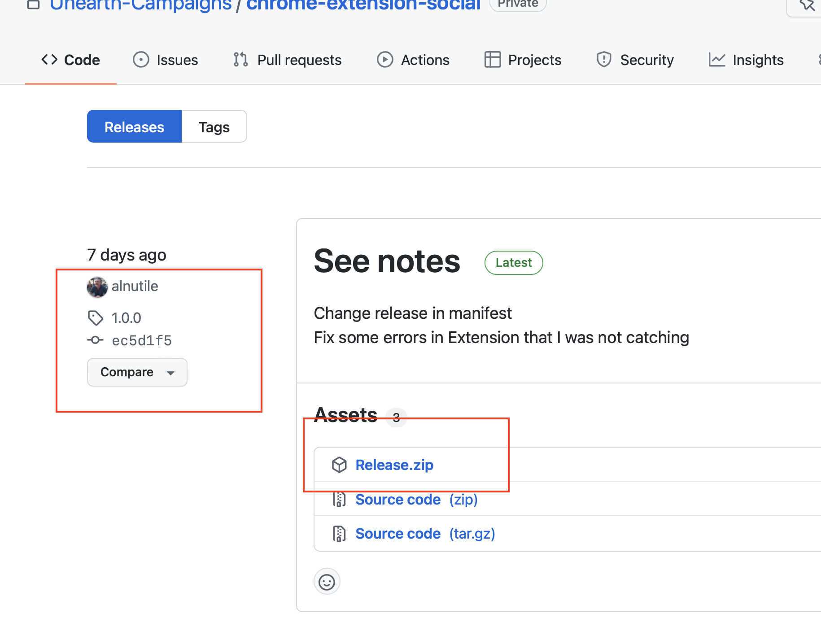Activate the Releases filter
Screen dimensions: 821x644
point(134,126)
